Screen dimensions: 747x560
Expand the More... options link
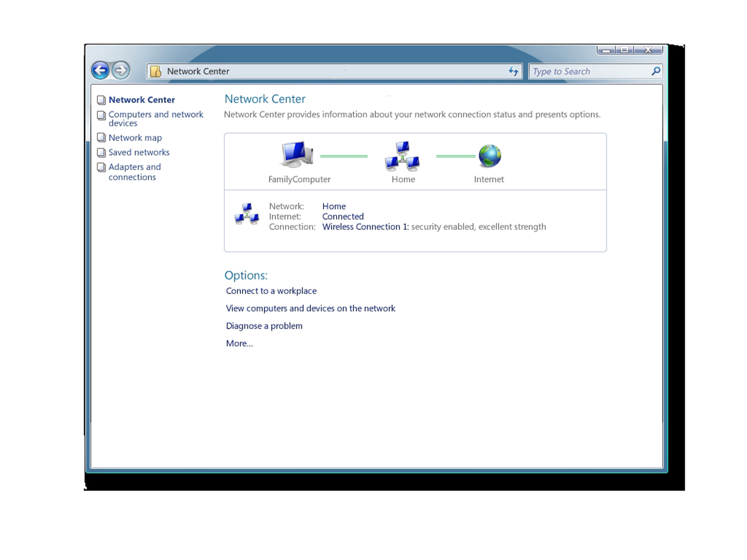[x=239, y=343]
